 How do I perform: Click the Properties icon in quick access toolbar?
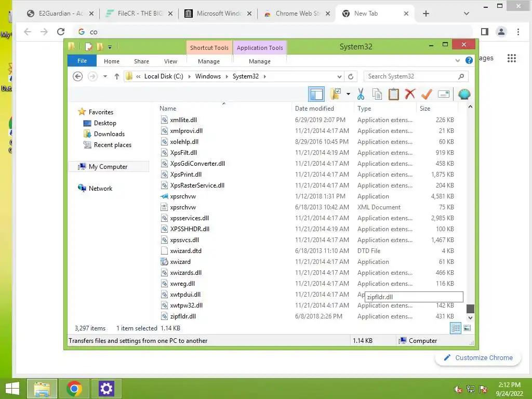(x=88, y=46)
